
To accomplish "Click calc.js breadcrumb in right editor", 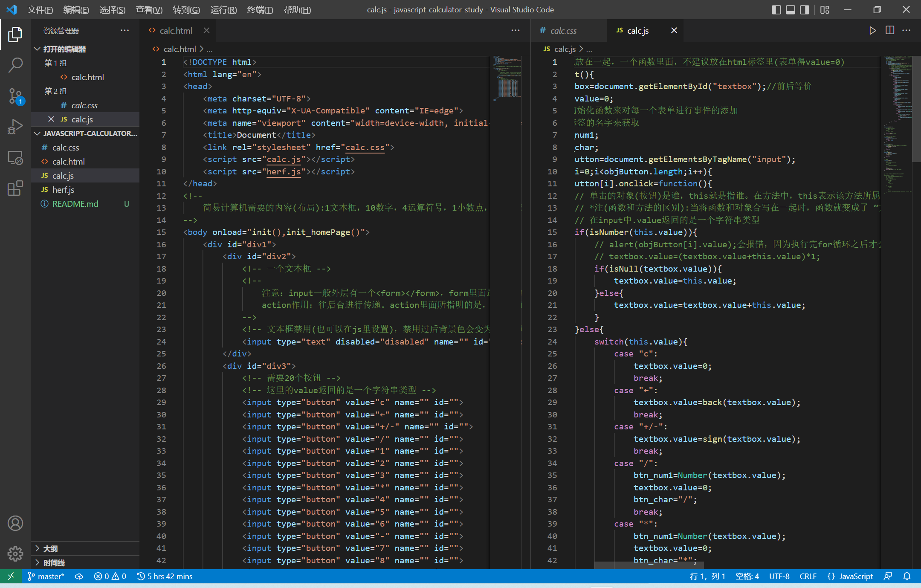I will (565, 49).
